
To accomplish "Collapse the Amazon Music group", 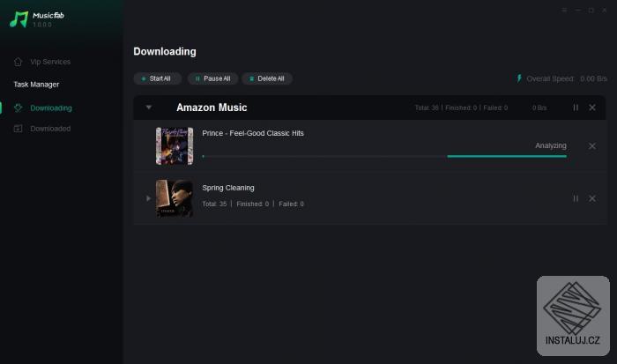I will [149, 107].
